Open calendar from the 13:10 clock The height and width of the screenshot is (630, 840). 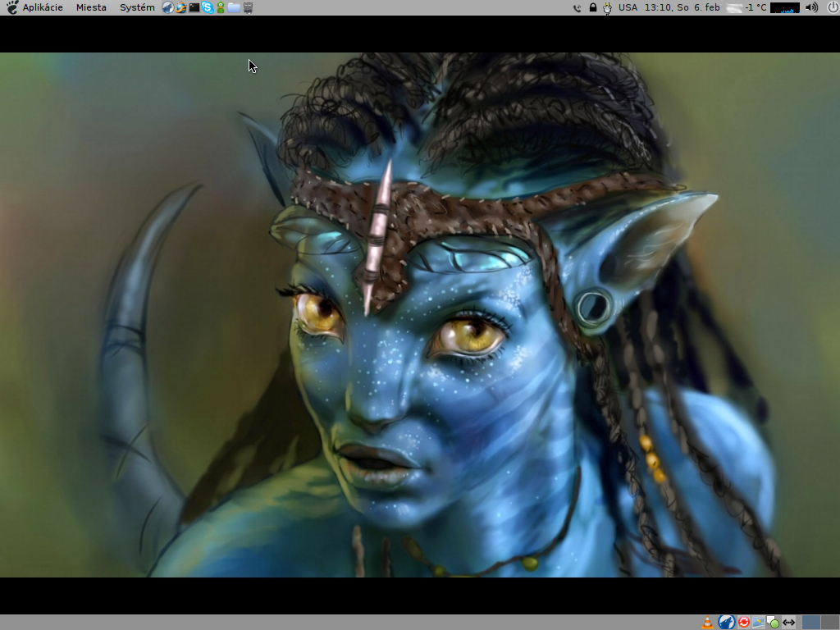[x=682, y=7]
